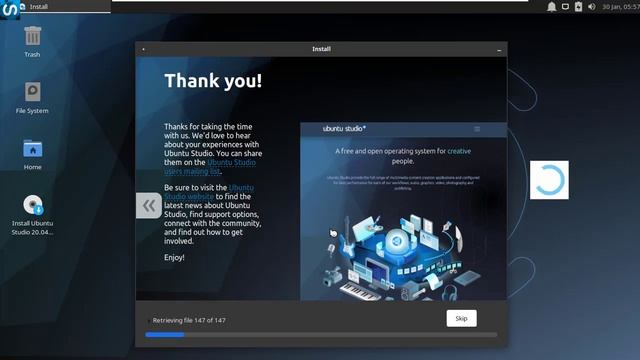Open the Ubuntu Studio applications menu logo

pos(10,9)
